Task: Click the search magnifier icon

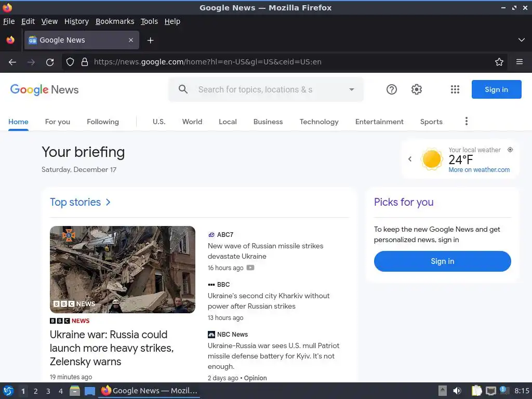Action: [x=183, y=89]
